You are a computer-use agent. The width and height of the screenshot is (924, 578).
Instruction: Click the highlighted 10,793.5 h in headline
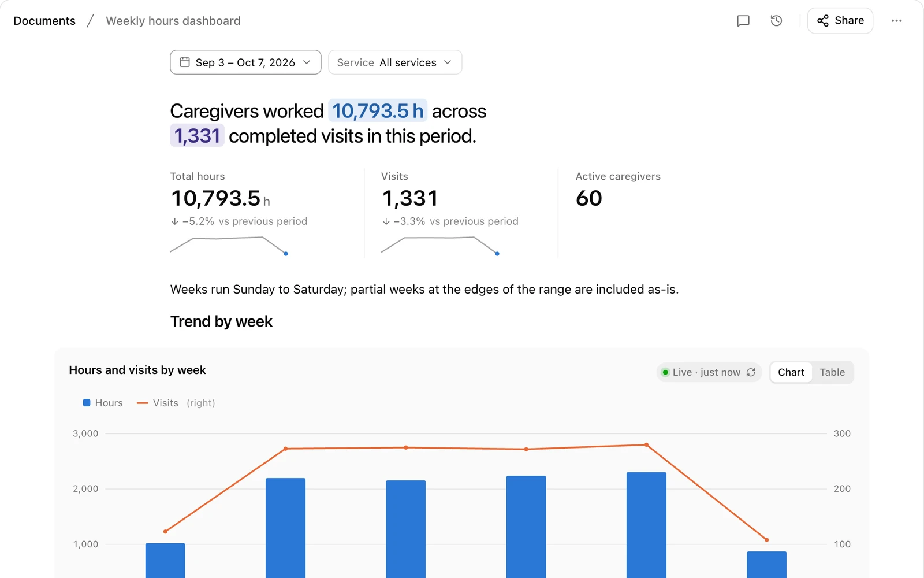point(378,111)
